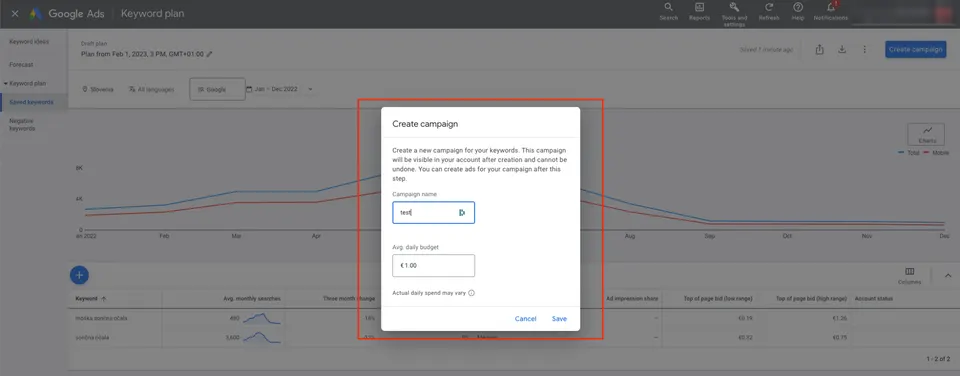
Task: Click Top of page bid (low range) header
Action: [718, 299]
